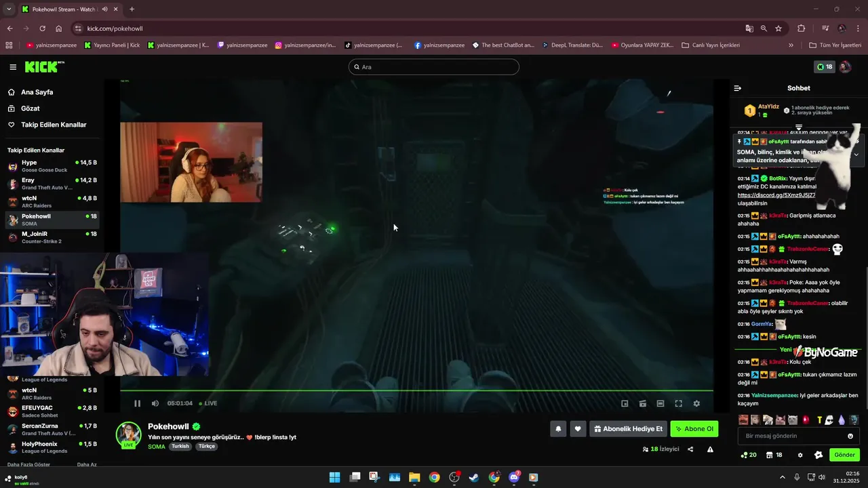Send chat message with Gönder
Image resolution: width=868 pixels, height=488 pixels.
844,455
